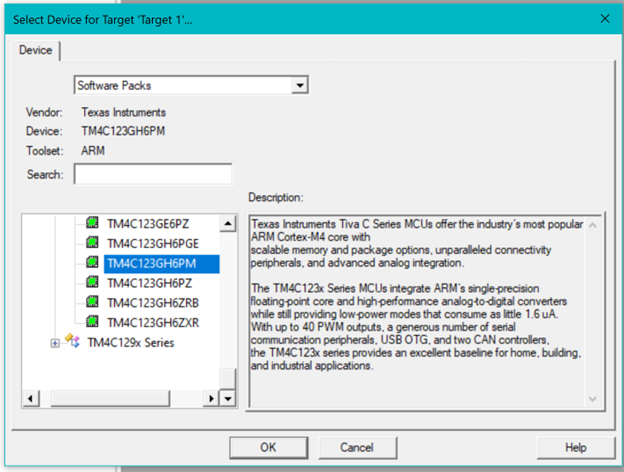Click the chip icon beside TM4C123GH6ZRB

pyautogui.click(x=93, y=302)
